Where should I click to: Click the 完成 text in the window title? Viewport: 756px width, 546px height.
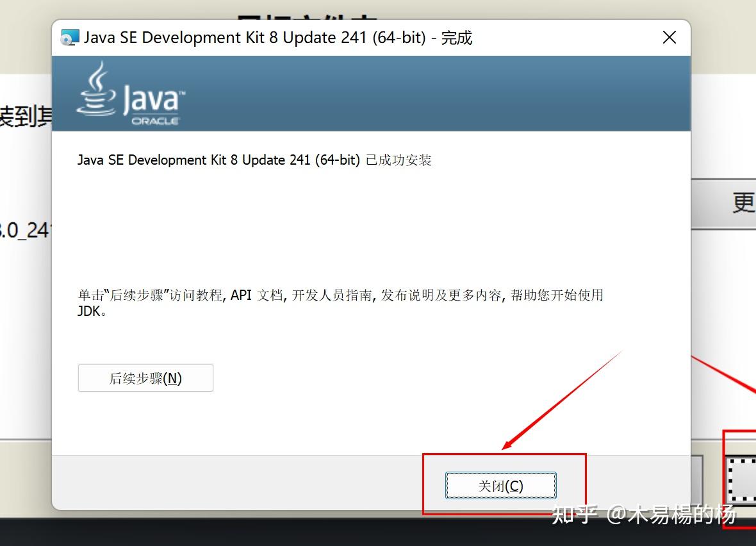pos(457,38)
